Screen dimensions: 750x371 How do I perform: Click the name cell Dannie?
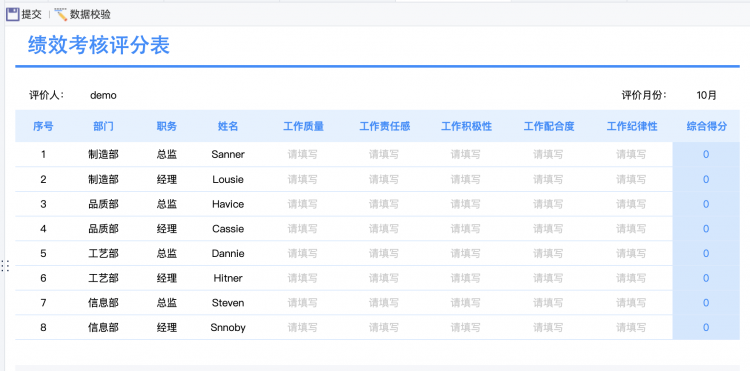tap(228, 253)
